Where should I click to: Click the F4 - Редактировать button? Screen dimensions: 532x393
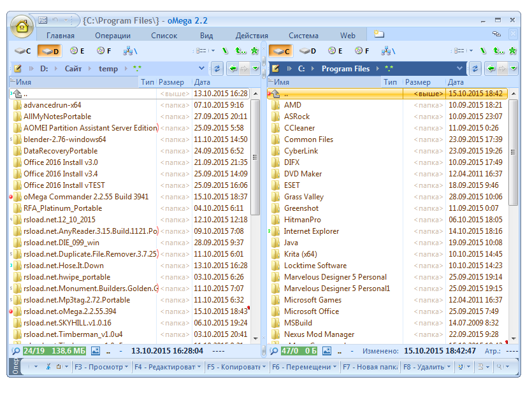[x=165, y=367]
